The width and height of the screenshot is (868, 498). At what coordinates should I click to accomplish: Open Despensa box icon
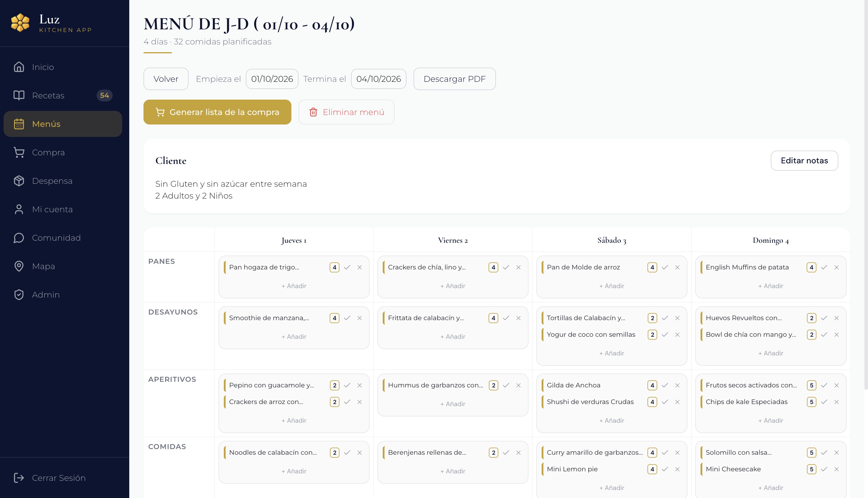pos(19,181)
